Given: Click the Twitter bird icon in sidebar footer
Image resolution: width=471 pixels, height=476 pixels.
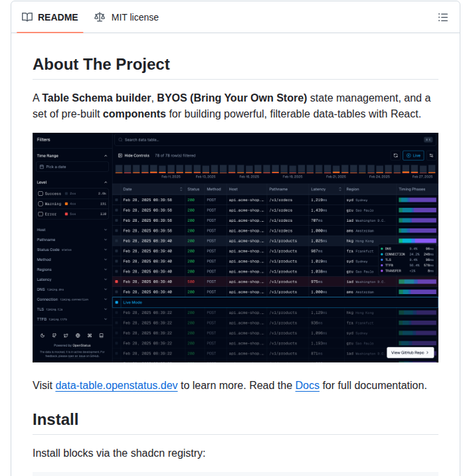Looking at the screenshot, I should pos(66,336).
